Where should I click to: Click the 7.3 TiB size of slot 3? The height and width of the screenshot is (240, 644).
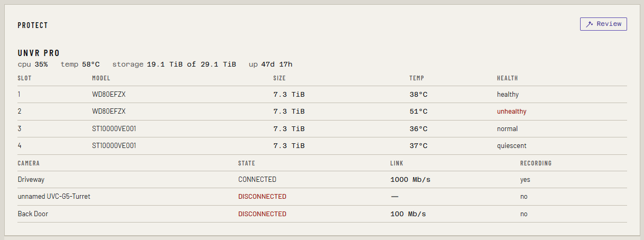click(x=289, y=129)
